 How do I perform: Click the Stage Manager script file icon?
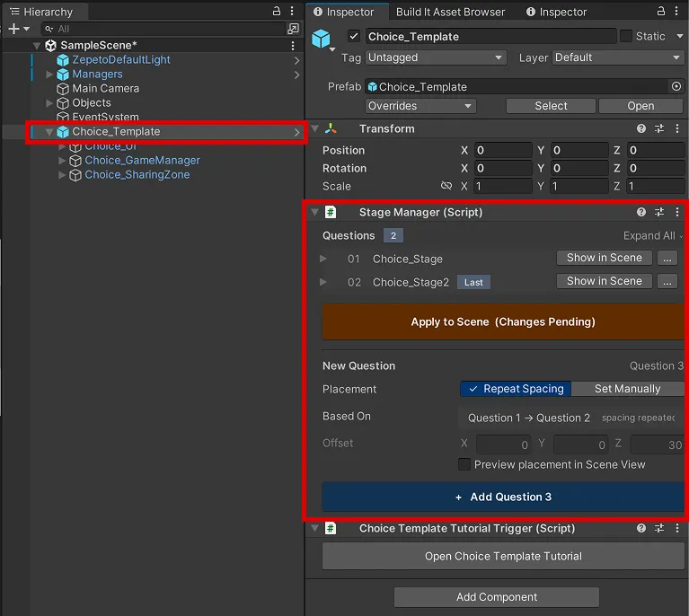click(331, 212)
